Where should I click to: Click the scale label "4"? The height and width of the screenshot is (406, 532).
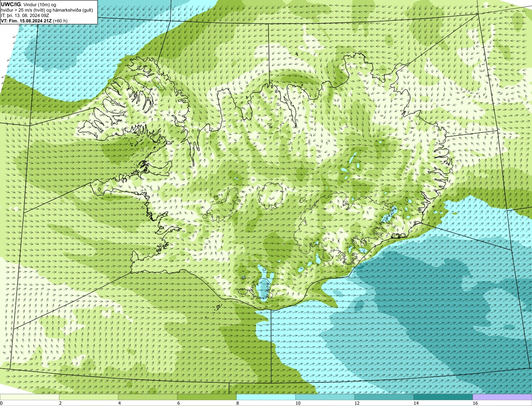(x=119, y=403)
